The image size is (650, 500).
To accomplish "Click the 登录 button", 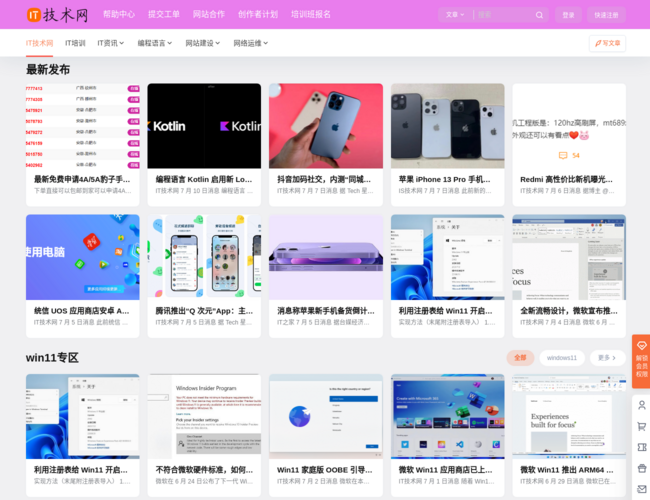I will coord(568,15).
